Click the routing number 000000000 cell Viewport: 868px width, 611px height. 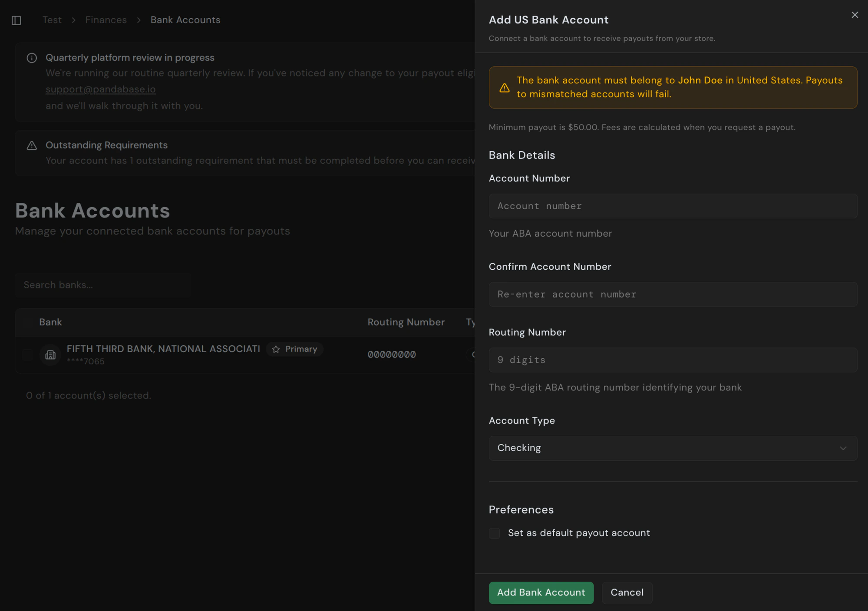[392, 354]
